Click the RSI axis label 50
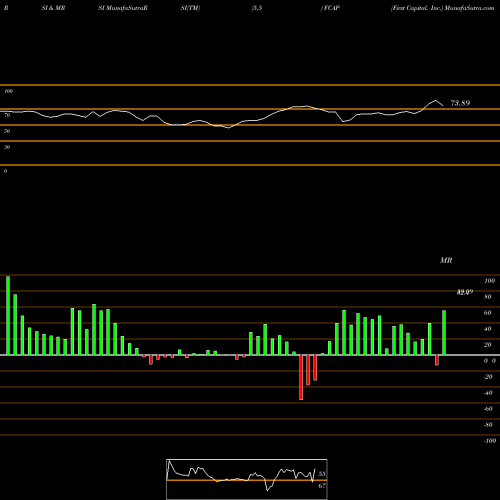The width and height of the screenshot is (500, 500). [x=7, y=131]
